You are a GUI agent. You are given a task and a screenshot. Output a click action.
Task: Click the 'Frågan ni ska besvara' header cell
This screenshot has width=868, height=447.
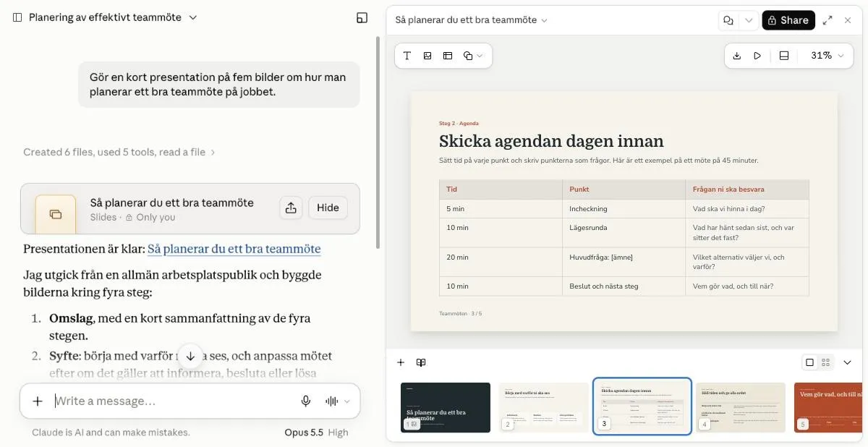tap(747, 190)
